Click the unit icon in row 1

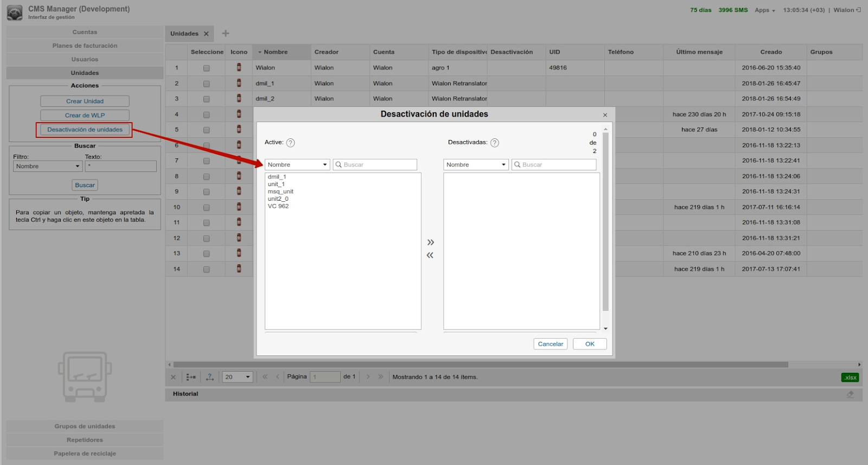(239, 68)
